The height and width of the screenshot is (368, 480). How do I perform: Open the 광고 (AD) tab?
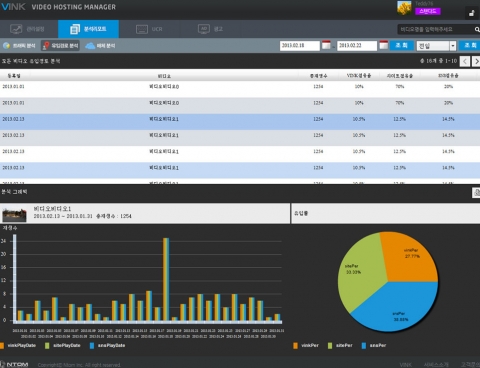210,29
